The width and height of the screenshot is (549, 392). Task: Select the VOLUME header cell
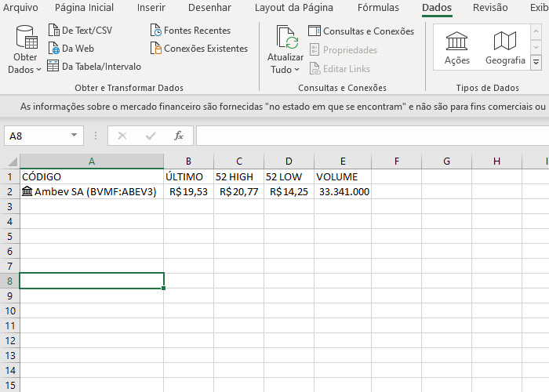(x=343, y=176)
